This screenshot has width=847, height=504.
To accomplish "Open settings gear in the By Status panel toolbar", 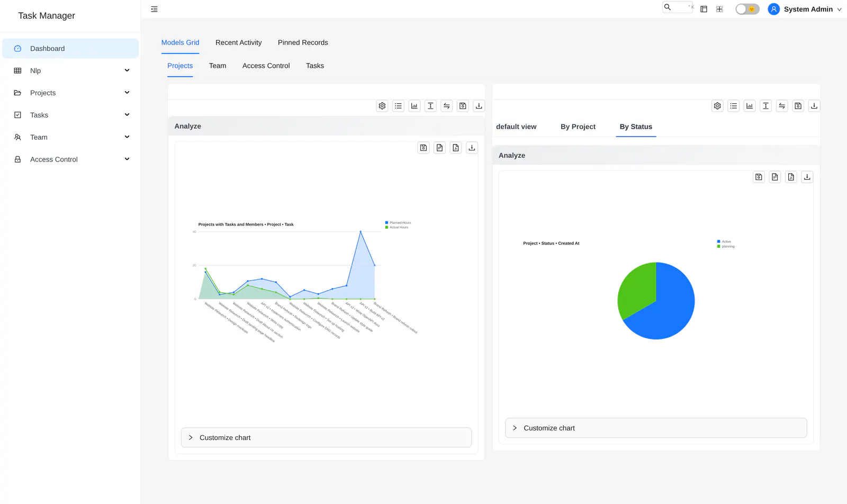I will (x=717, y=106).
